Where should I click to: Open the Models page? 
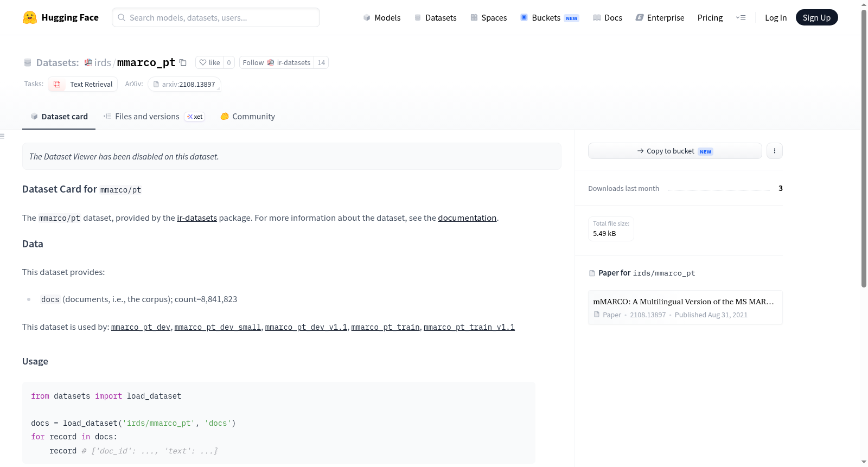point(382,18)
